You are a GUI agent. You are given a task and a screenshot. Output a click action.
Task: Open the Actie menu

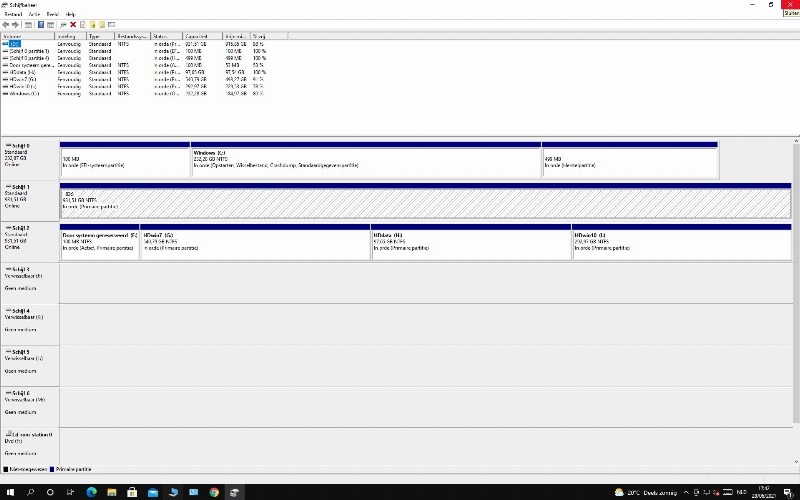point(34,14)
